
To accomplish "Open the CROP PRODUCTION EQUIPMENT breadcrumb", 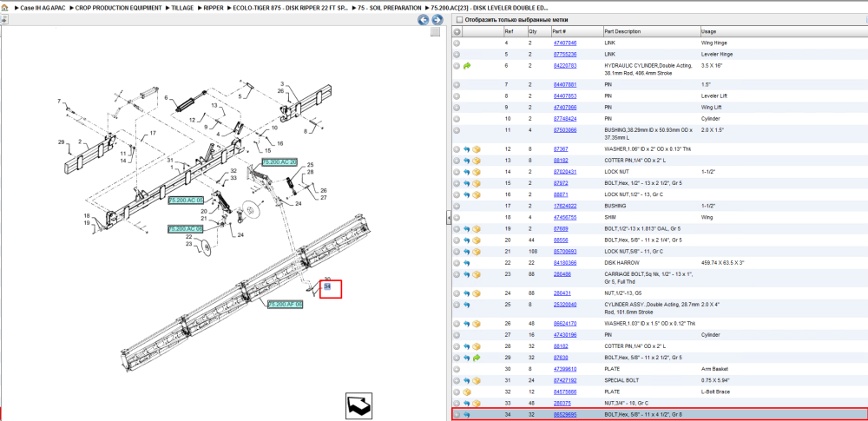I will pyautogui.click(x=118, y=9).
